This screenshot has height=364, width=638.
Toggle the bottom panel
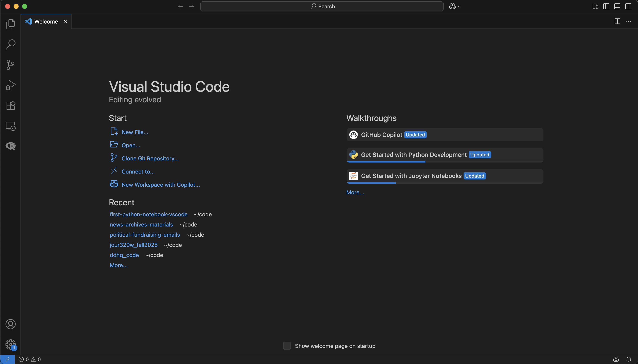point(617,7)
